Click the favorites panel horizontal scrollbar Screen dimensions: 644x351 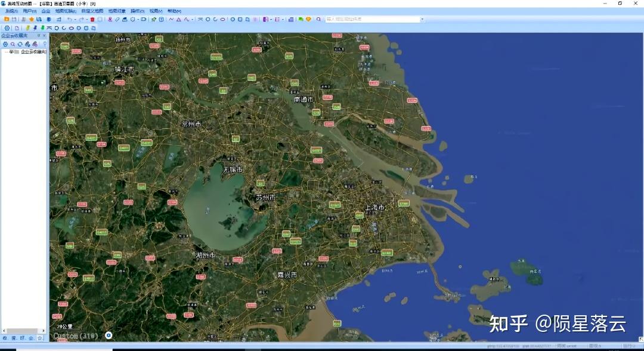click(24, 331)
